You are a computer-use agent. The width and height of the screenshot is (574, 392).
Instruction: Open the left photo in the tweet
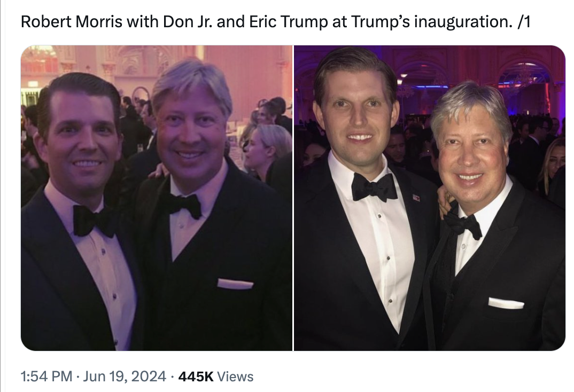[157, 198]
